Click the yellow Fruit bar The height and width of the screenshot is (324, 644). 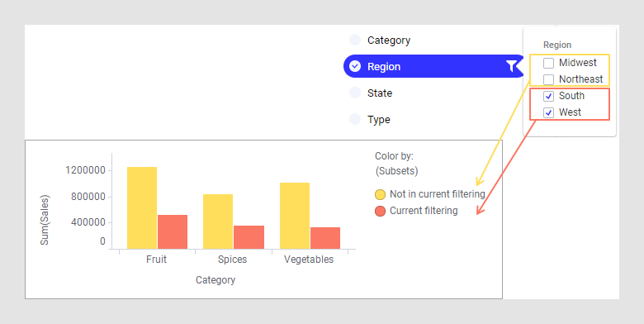(x=142, y=207)
